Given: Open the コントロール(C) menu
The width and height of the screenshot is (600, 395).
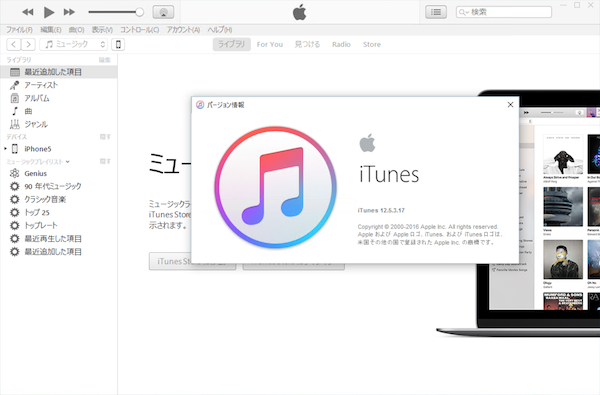Looking at the screenshot, I should point(140,30).
